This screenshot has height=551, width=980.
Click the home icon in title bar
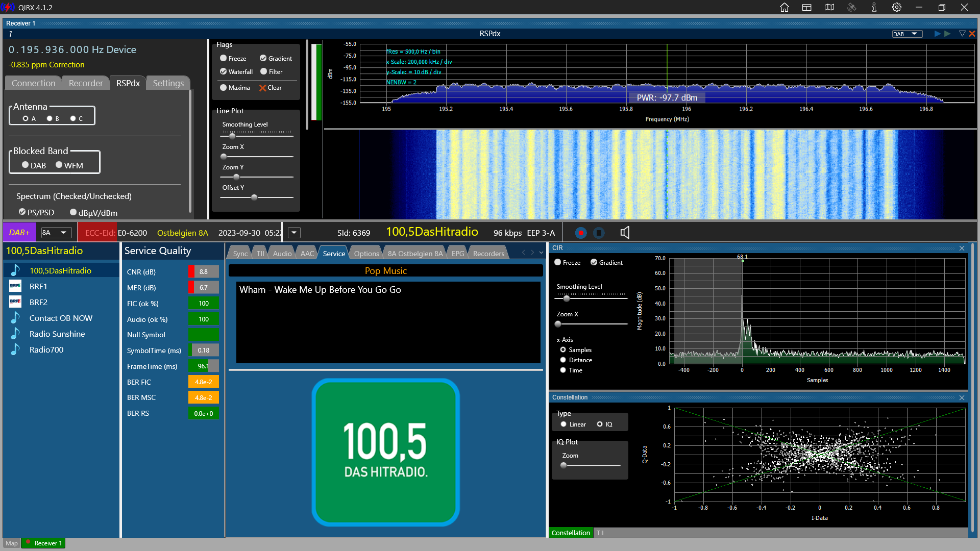785,7
